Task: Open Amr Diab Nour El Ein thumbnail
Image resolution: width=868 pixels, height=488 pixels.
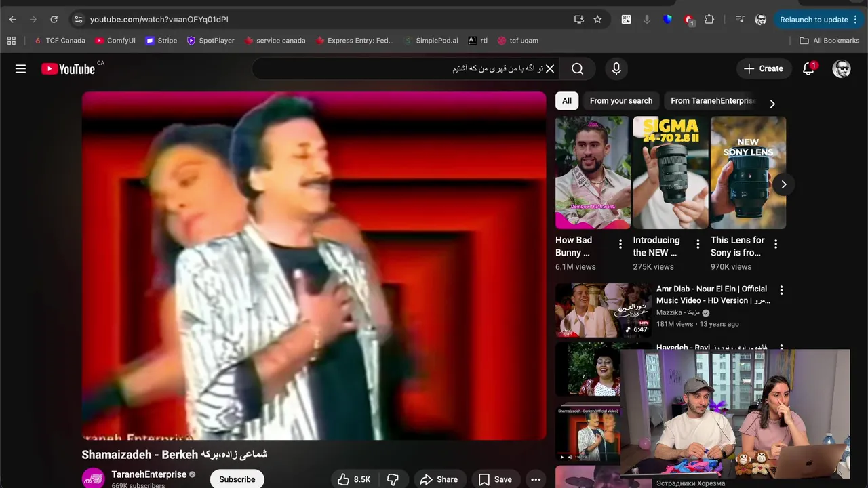Action: click(604, 310)
